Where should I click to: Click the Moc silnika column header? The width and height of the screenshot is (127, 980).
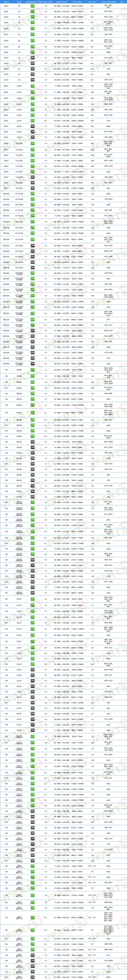(x=77, y=2)
